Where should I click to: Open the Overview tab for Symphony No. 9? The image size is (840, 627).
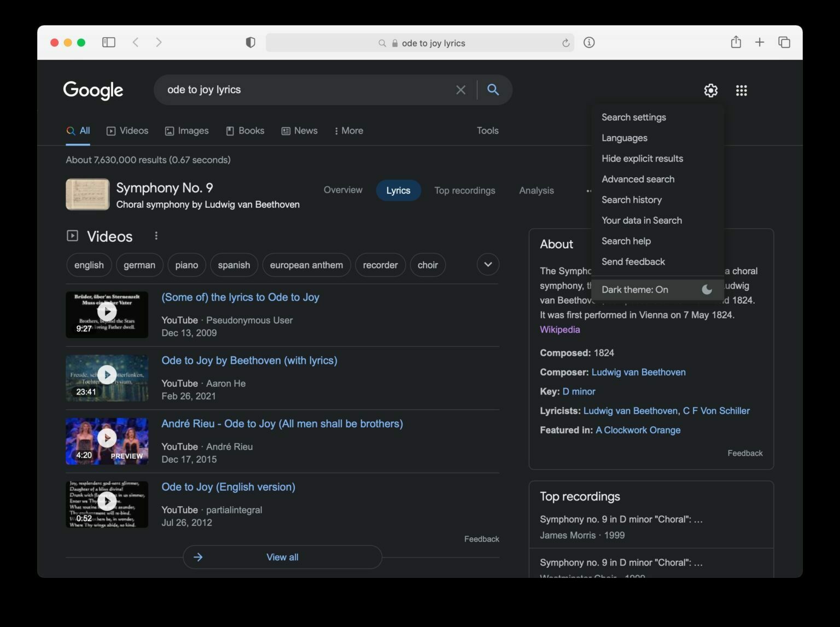(343, 190)
